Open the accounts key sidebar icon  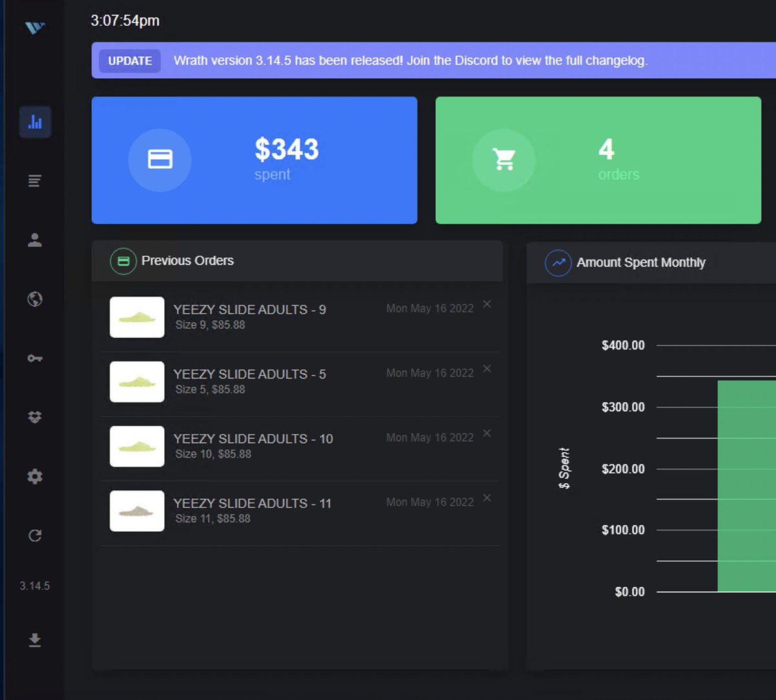(35, 358)
